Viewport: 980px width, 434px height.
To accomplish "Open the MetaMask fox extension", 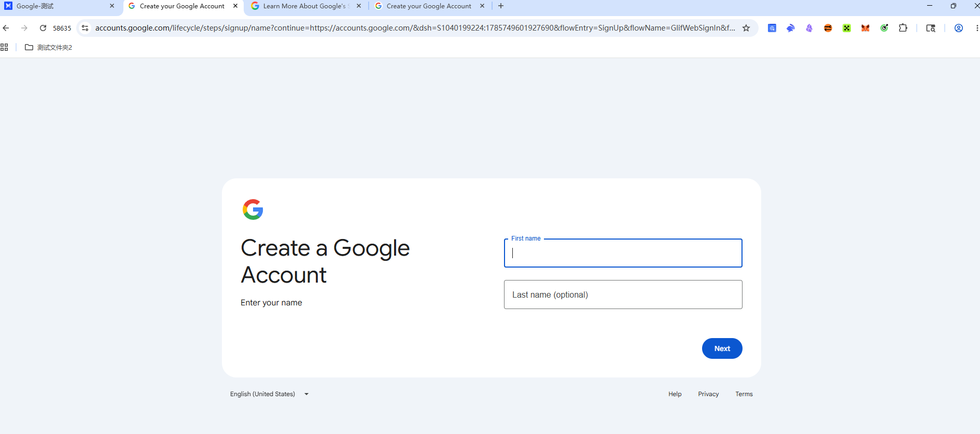I will [x=865, y=28].
